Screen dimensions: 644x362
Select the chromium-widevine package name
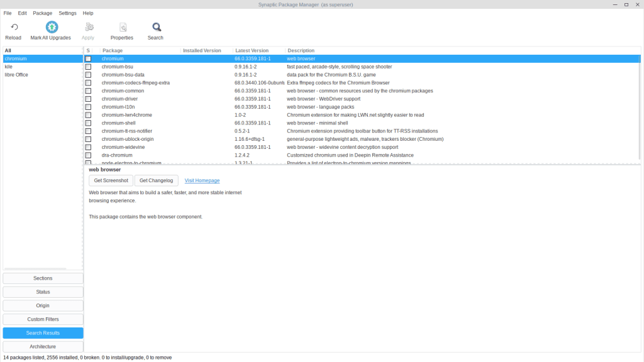point(123,147)
